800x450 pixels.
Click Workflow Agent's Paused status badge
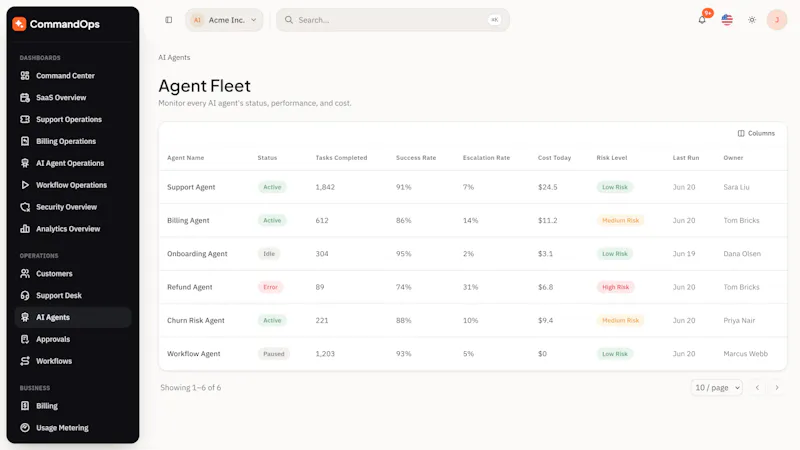click(273, 354)
